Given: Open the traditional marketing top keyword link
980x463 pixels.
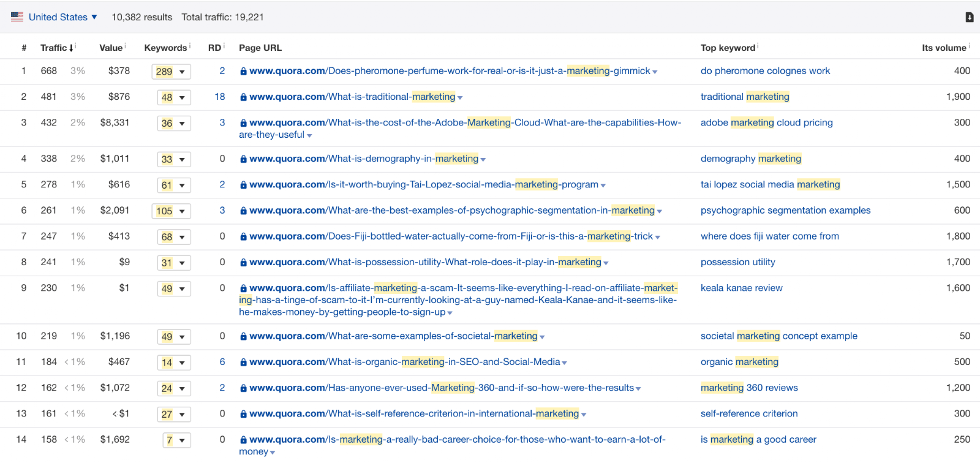Looking at the screenshot, I should pos(745,97).
